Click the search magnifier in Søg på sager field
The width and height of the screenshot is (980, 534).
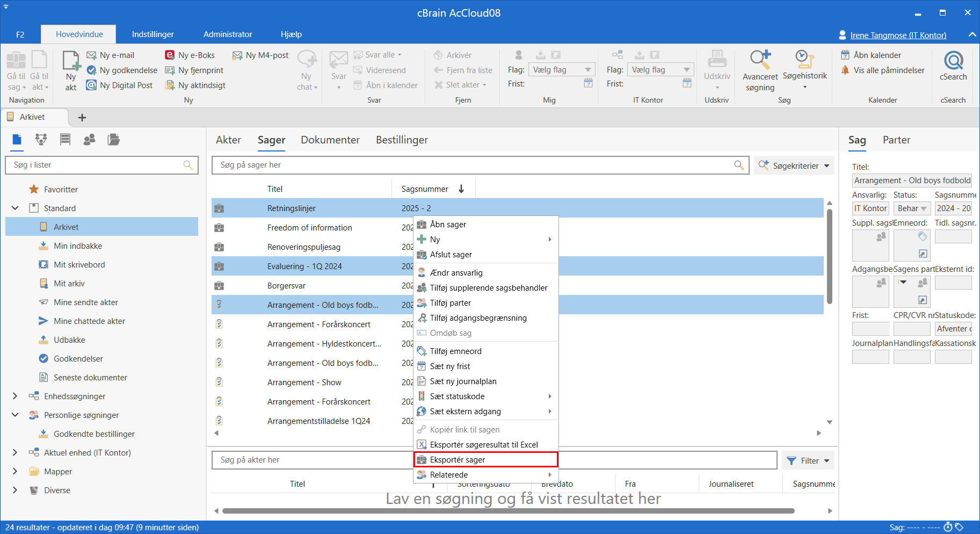pos(739,165)
